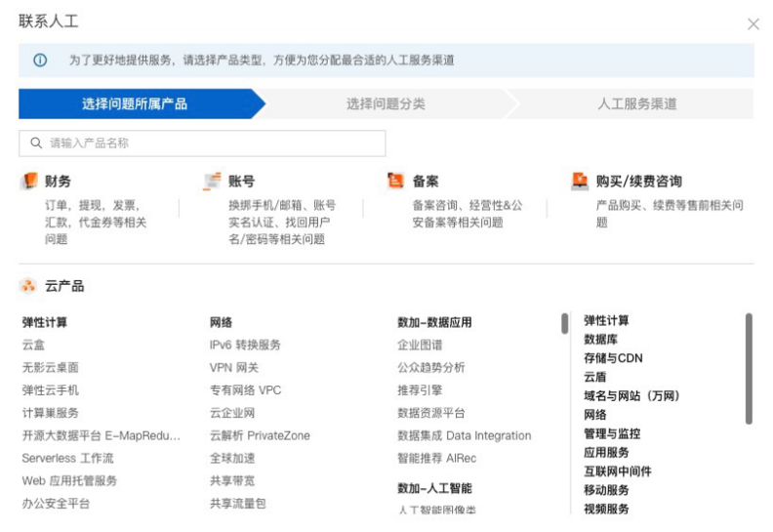The height and width of the screenshot is (532, 773).
Task: Choose the 推荐引擎 product
Action: coord(420,390)
